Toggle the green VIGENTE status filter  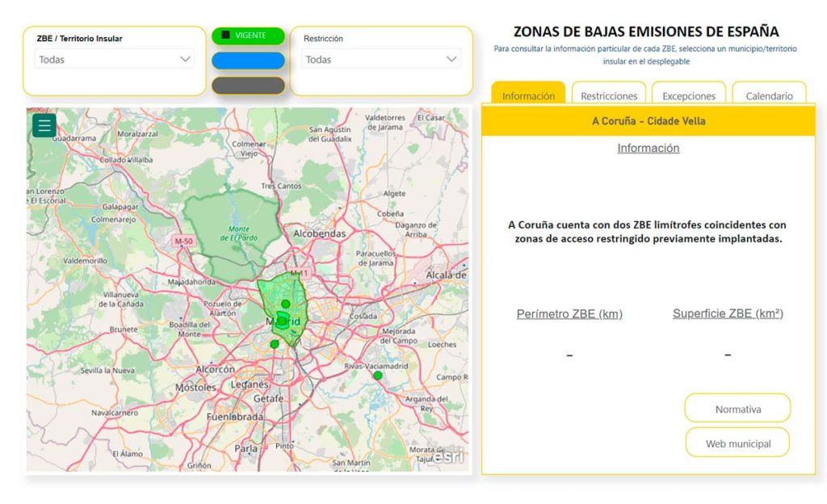point(248,36)
